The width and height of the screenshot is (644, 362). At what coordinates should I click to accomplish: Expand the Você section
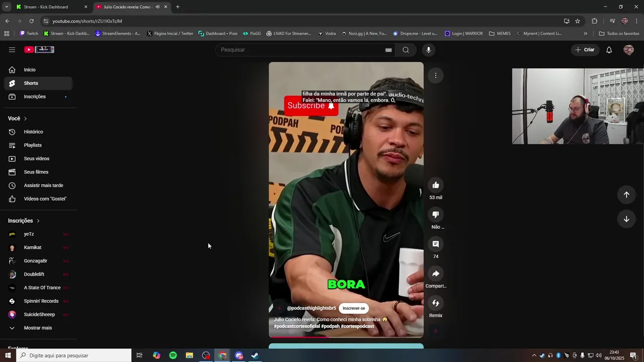coord(18,119)
